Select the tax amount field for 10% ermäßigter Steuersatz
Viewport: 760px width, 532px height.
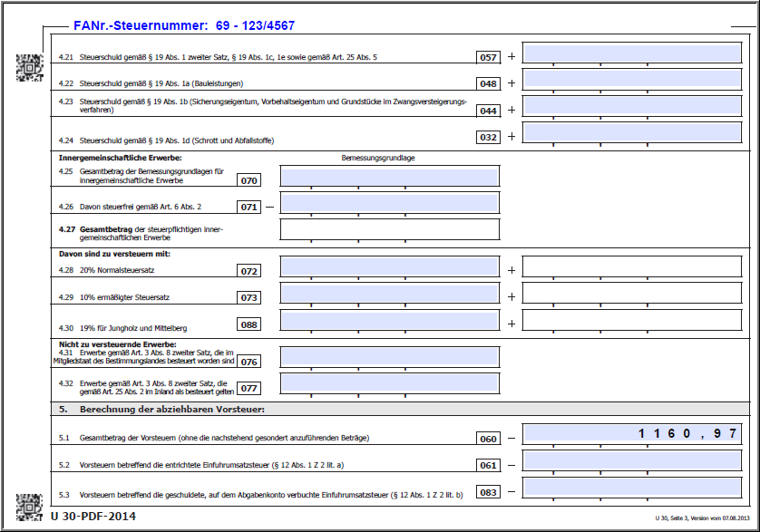click(x=632, y=294)
